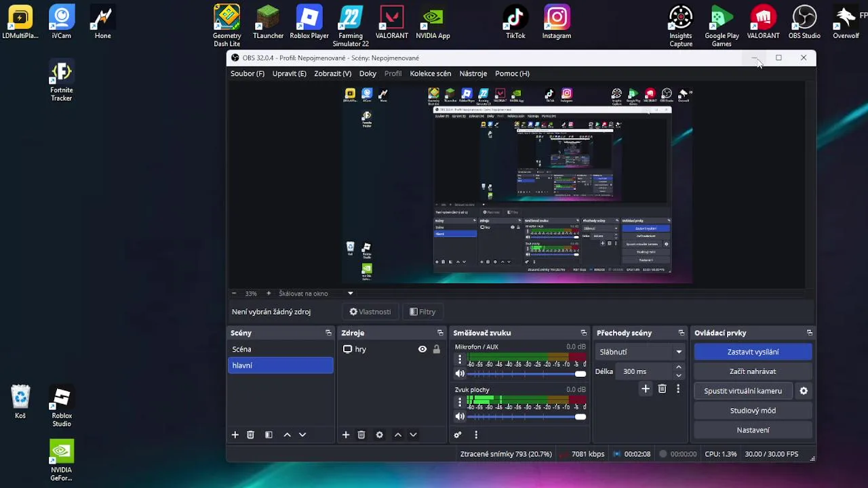Undock the Přechody scény panel
Image resolution: width=868 pixels, height=488 pixels.
[x=682, y=333]
